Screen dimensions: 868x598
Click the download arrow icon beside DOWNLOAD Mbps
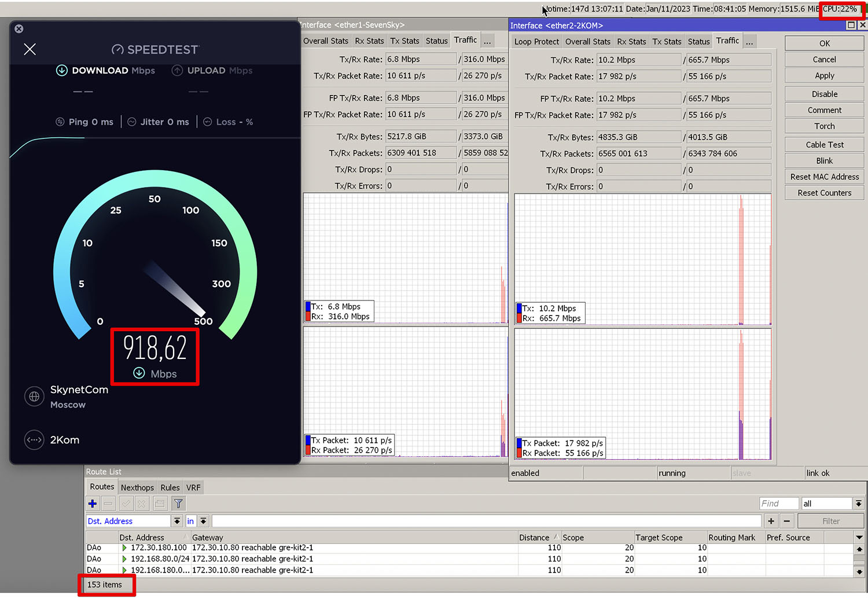[x=61, y=71]
